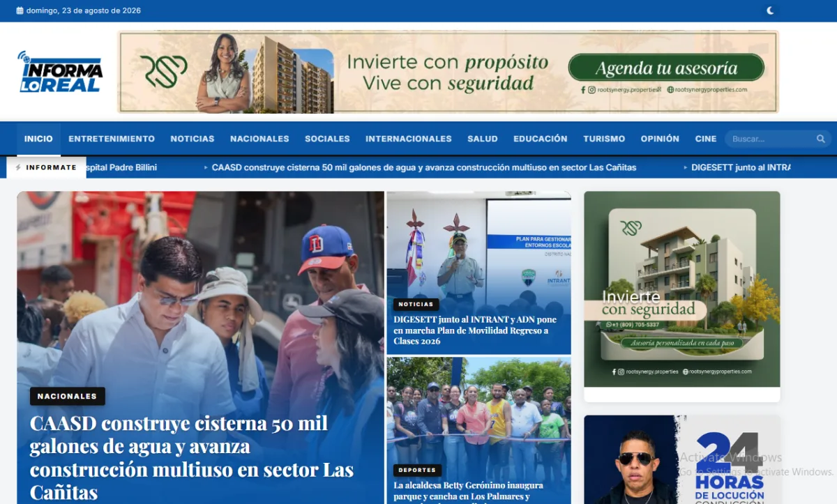
Task: Open the TURISMO menu item
Action: [x=604, y=139]
